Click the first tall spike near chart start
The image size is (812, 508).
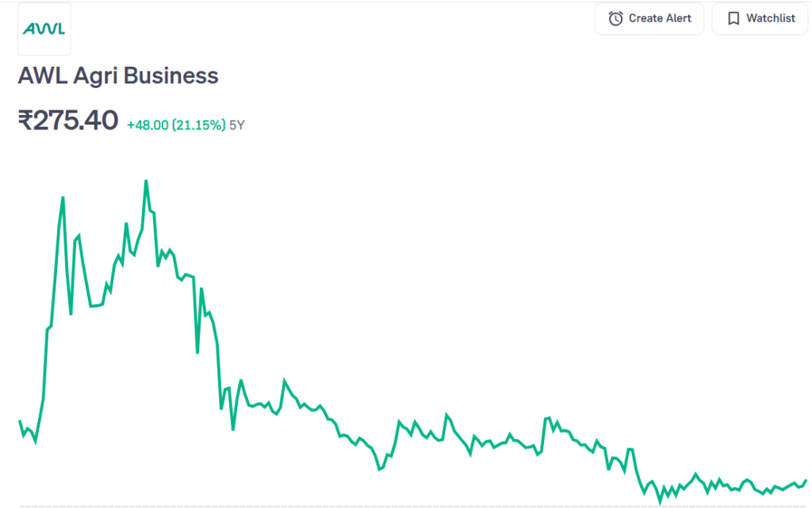coord(63,198)
